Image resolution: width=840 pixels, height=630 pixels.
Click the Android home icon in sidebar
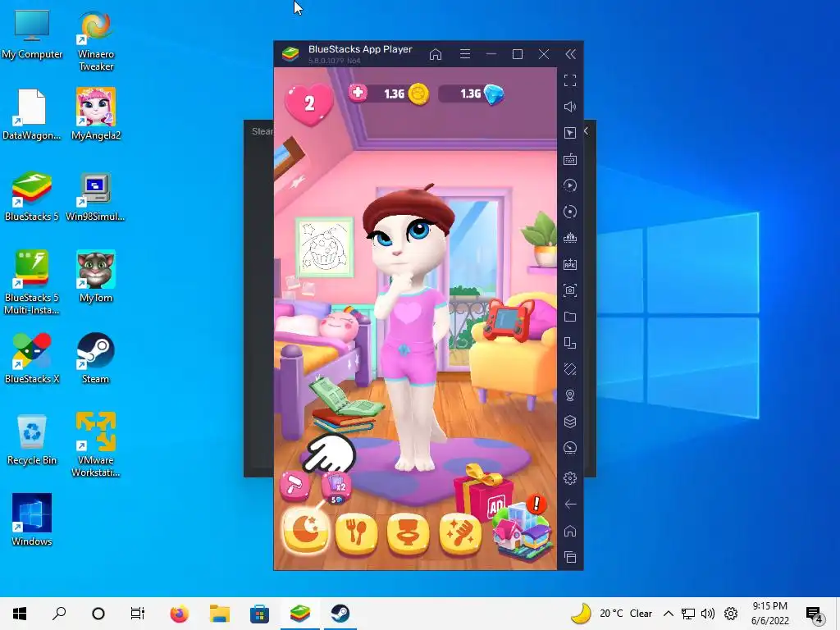(570, 531)
